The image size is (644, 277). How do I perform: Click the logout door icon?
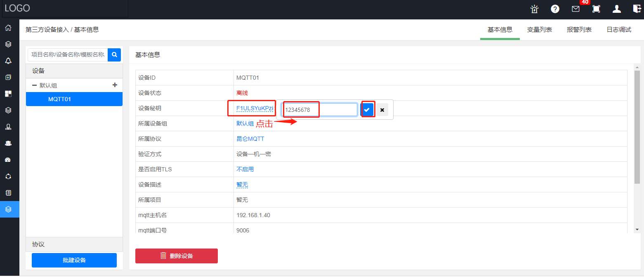pos(637,9)
